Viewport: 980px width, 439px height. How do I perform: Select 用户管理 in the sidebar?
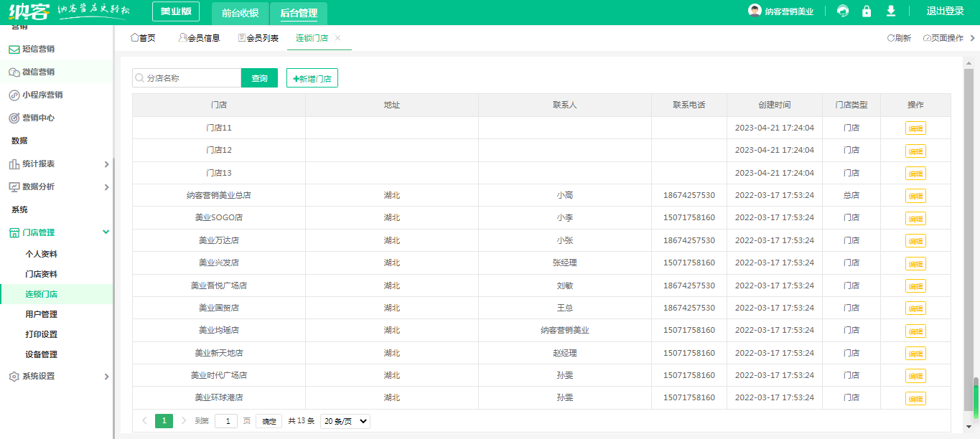[42, 314]
